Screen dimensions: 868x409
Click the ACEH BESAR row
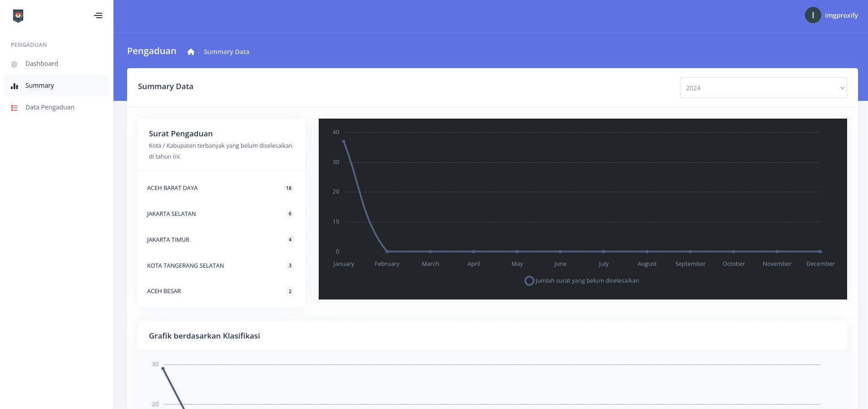click(221, 291)
